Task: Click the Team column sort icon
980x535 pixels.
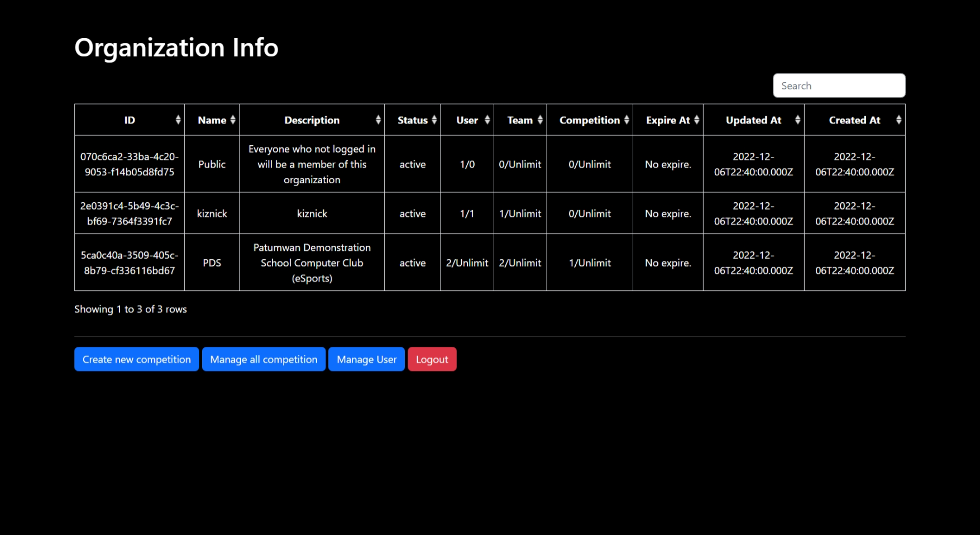Action: (x=540, y=120)
